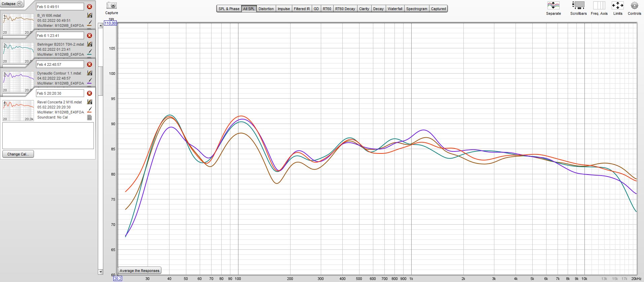Open notes icon for Revel Concerta measurement
The image size is (644, 282).
pos(89,117)
